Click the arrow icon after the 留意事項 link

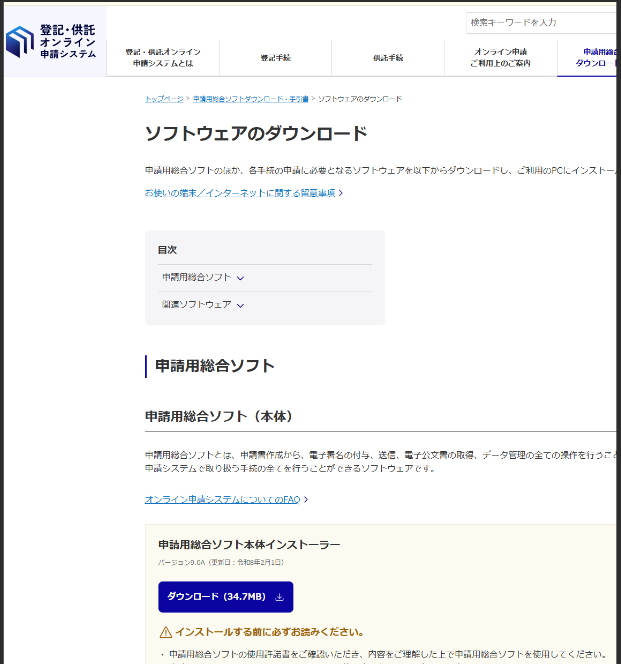tap(341, 193)
